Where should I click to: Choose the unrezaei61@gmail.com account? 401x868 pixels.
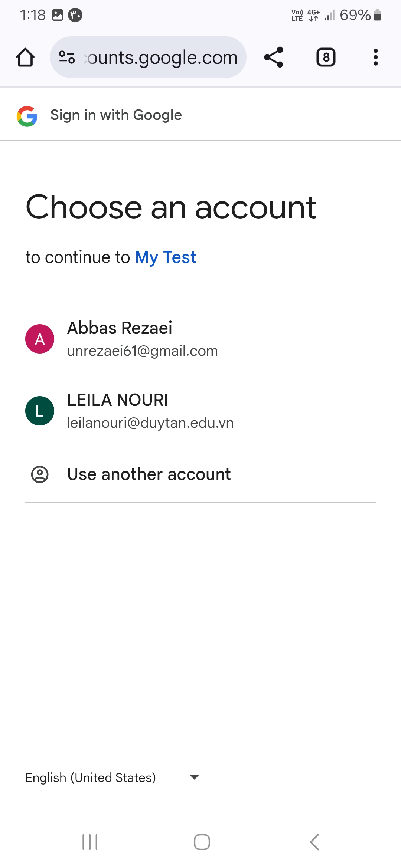coord(142,351)
